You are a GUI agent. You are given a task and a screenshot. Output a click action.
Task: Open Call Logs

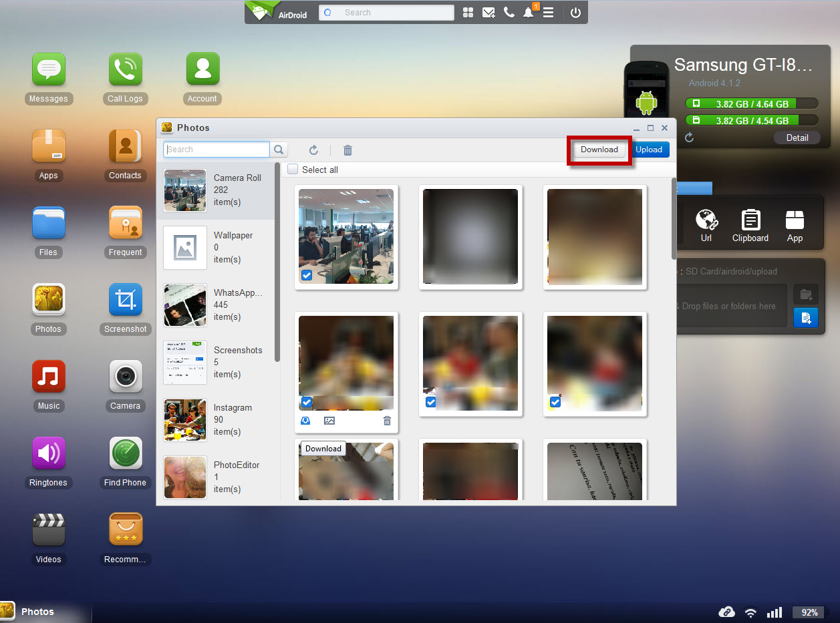pos(125,69)
